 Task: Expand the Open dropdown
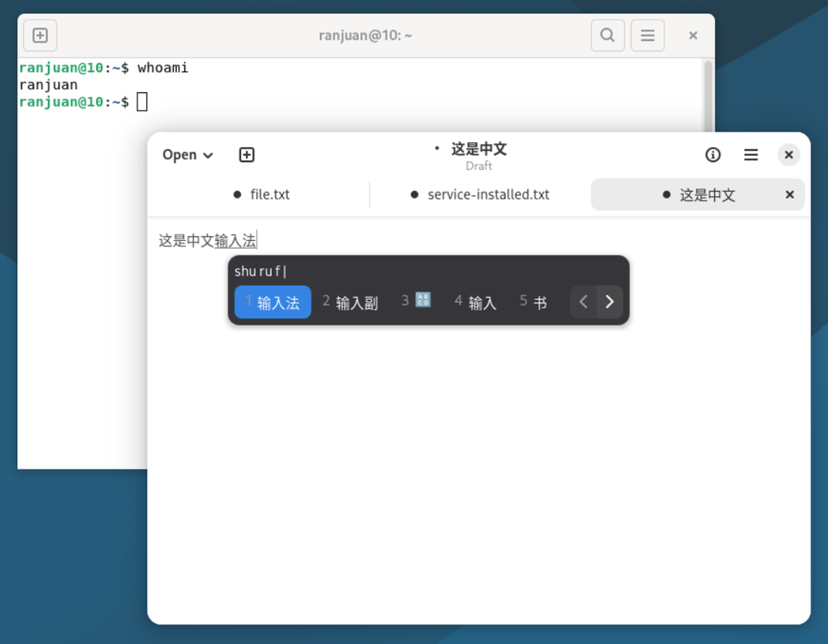tap(188, 154)
